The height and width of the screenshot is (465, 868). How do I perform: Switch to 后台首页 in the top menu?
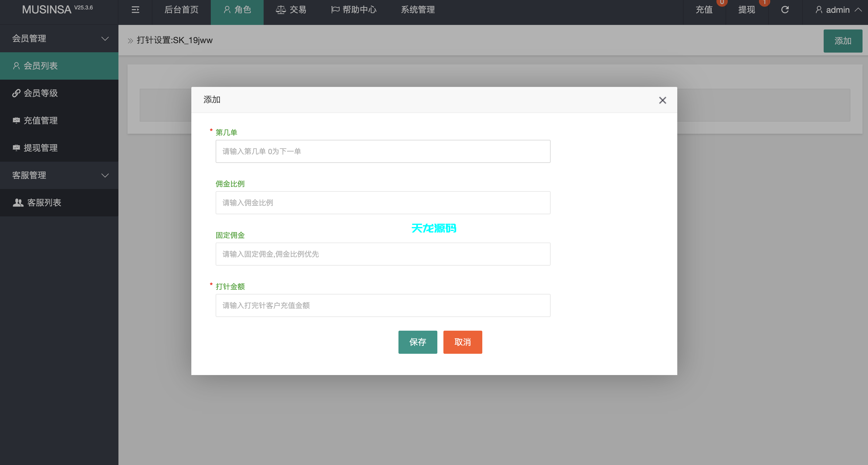point(181,9)
